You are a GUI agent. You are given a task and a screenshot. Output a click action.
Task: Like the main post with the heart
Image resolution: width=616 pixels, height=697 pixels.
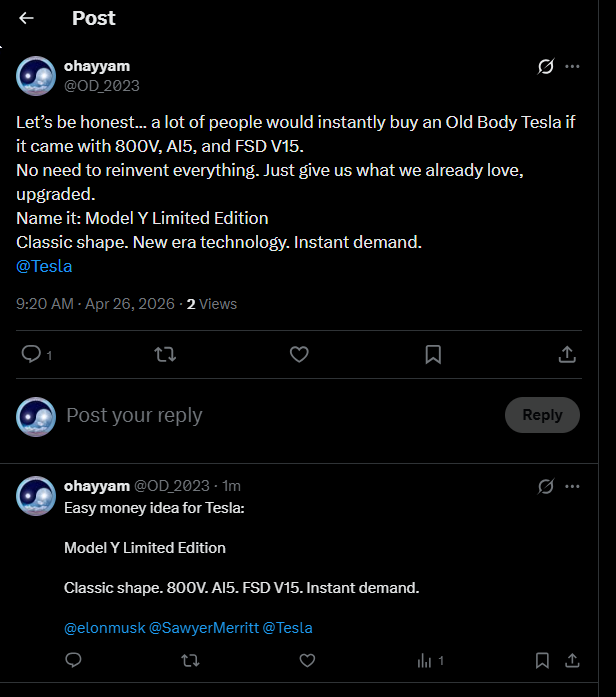298,354
